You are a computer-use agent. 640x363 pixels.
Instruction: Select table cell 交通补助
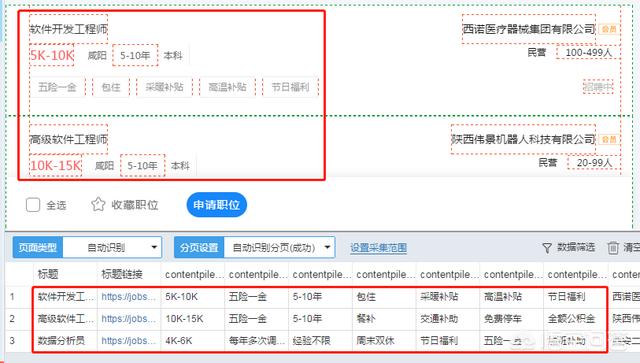click(x=439, y=319)
